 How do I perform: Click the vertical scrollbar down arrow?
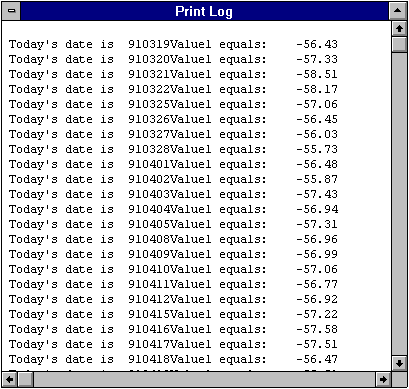(x=399, y=363)
